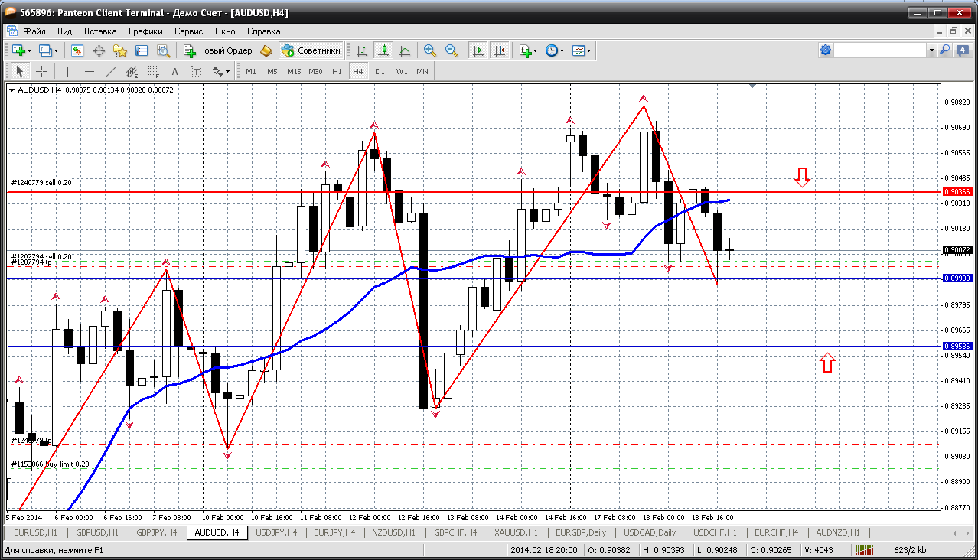Screen dimensions: 978x560
Task: Select the Vertical Line drawing tool
Action: tap(68, 71)
